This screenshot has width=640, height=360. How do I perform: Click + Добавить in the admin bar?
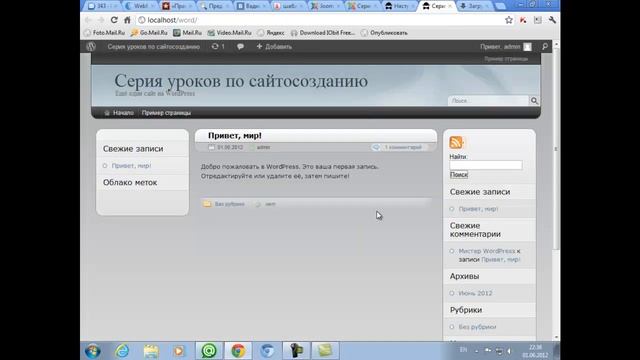[x=274, y=47]
